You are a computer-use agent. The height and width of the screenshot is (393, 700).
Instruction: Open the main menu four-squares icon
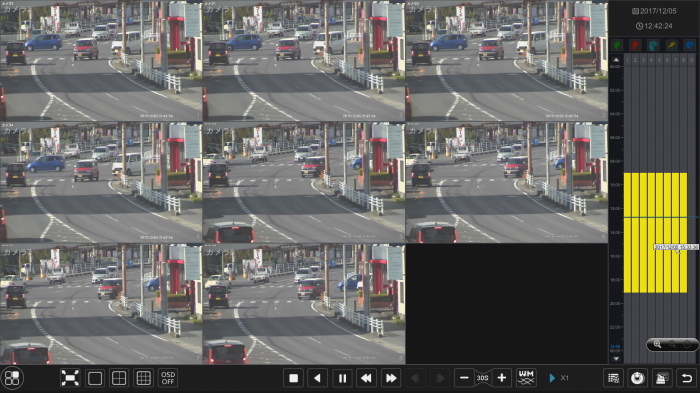[12, 378]
